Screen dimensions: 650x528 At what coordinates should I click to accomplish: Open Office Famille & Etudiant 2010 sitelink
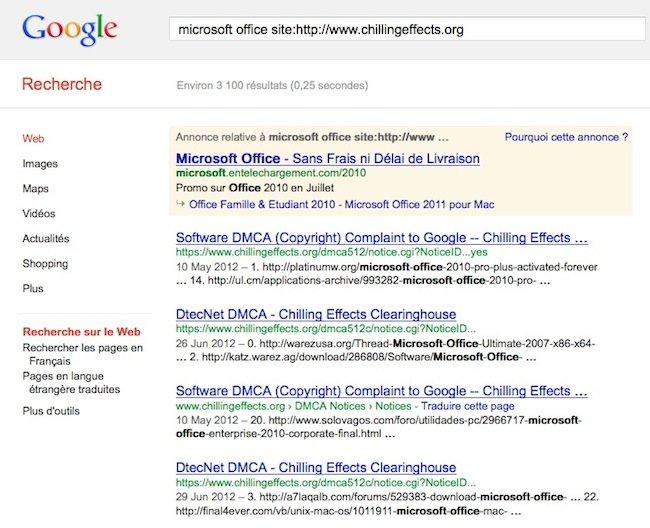(262, 204)
